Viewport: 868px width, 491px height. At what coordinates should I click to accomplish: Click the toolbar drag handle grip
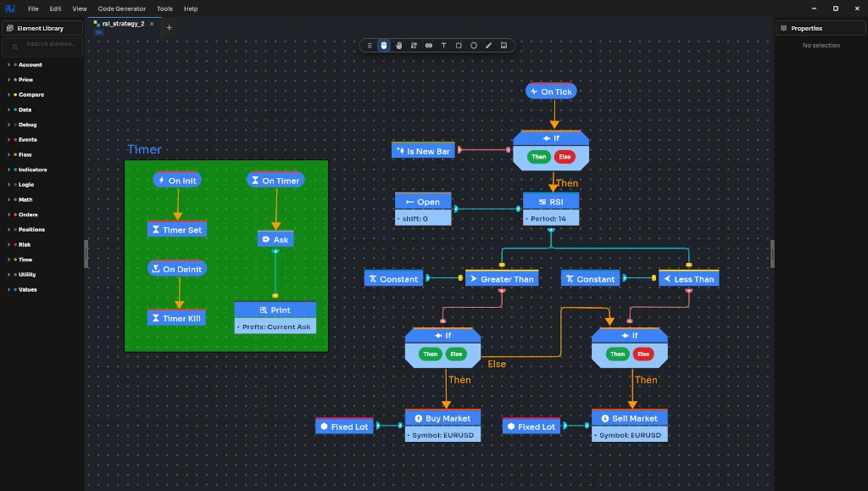[370, 46]
